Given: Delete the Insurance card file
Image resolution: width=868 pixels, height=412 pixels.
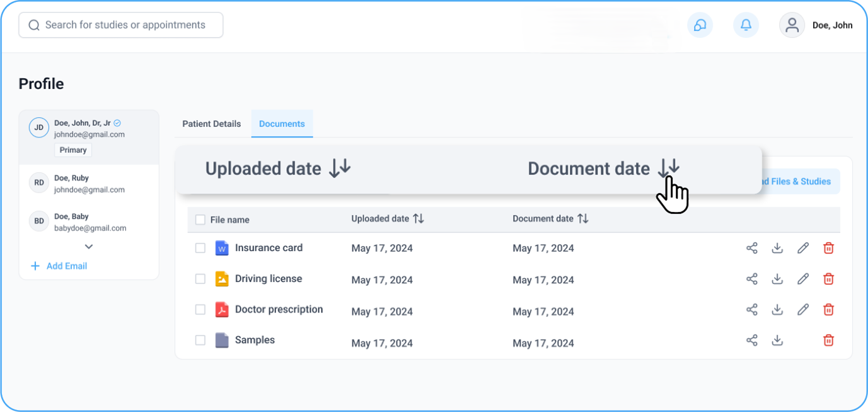Looking at the screenshot, I should (x=828, y=248).
